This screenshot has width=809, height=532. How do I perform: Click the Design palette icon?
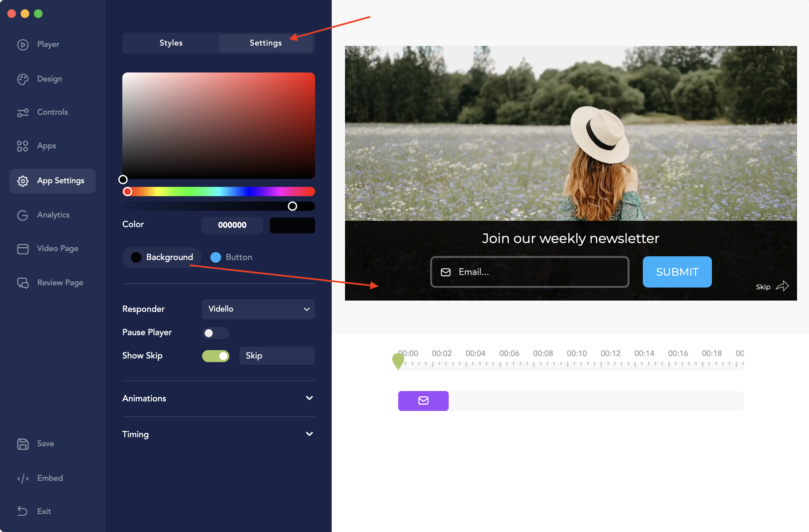(23, 79)
